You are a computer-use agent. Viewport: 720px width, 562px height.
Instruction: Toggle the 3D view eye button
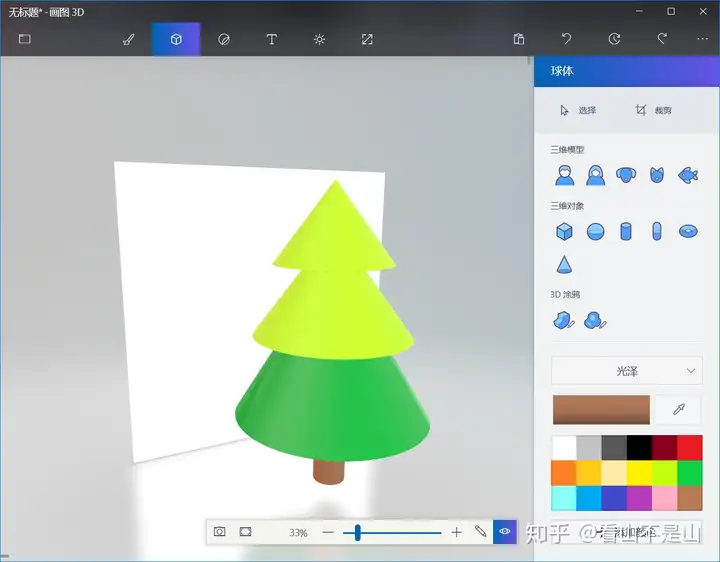click(x=505, y=532)
